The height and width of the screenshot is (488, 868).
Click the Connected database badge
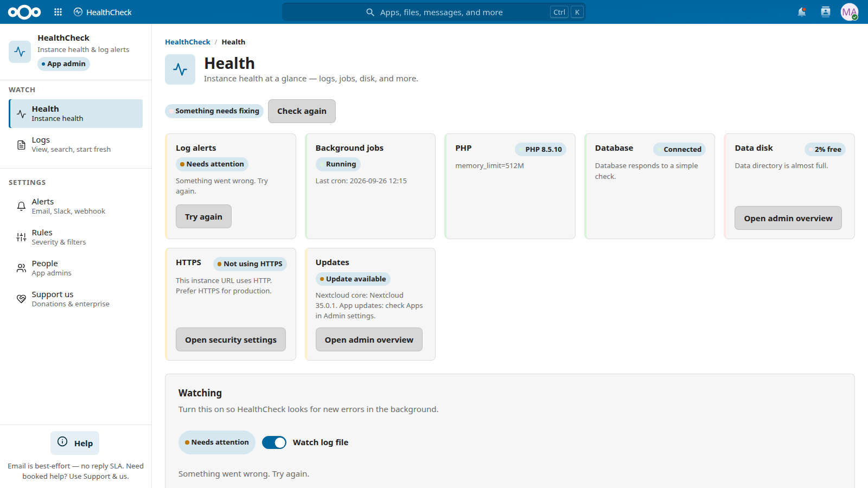coord(679,150)
